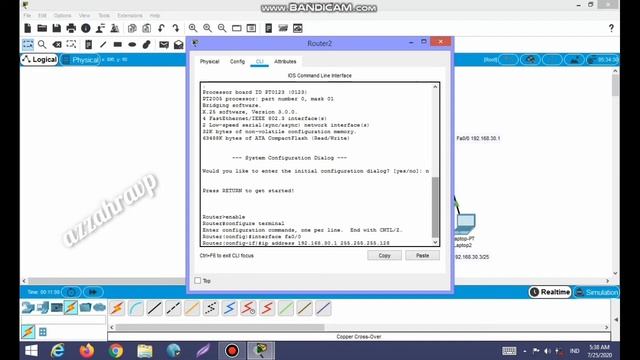Select the Select tool in second toolbar
Image resolution: width=640 pixels, height=360 pixels.
click(28, 44)
